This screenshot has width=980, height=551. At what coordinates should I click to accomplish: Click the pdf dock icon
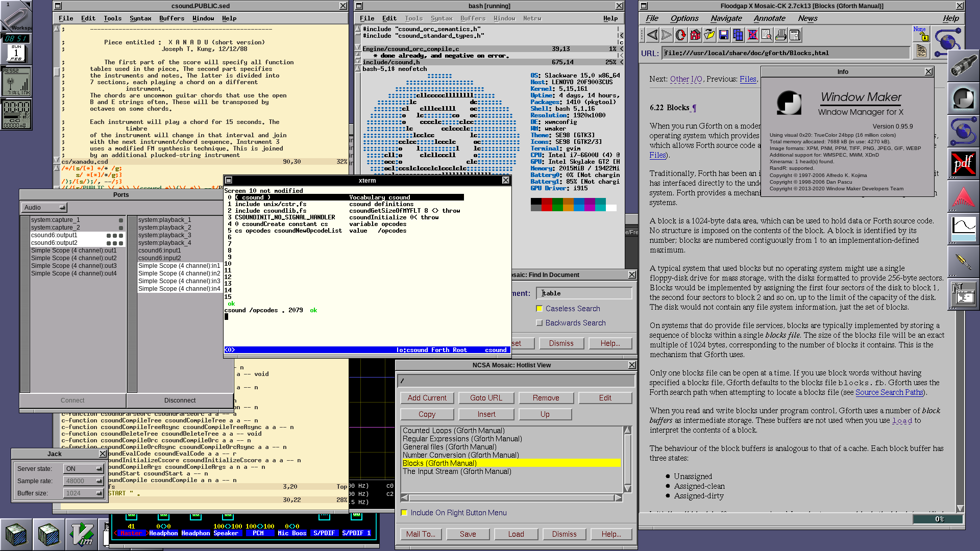click(963, 164)
